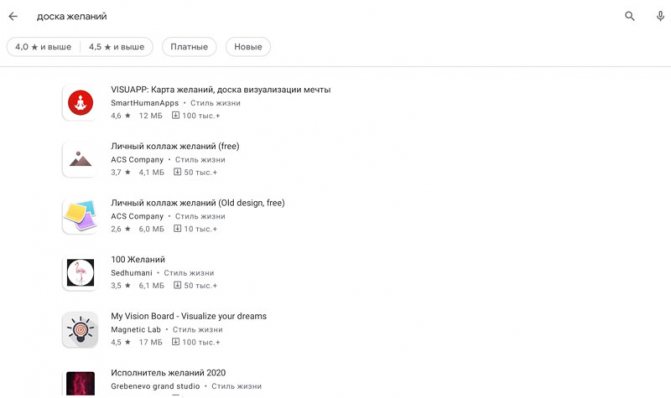Viewport: 671px width, 398px height.
Task: Start voice search with microphone icon
Action: point(660,16)
